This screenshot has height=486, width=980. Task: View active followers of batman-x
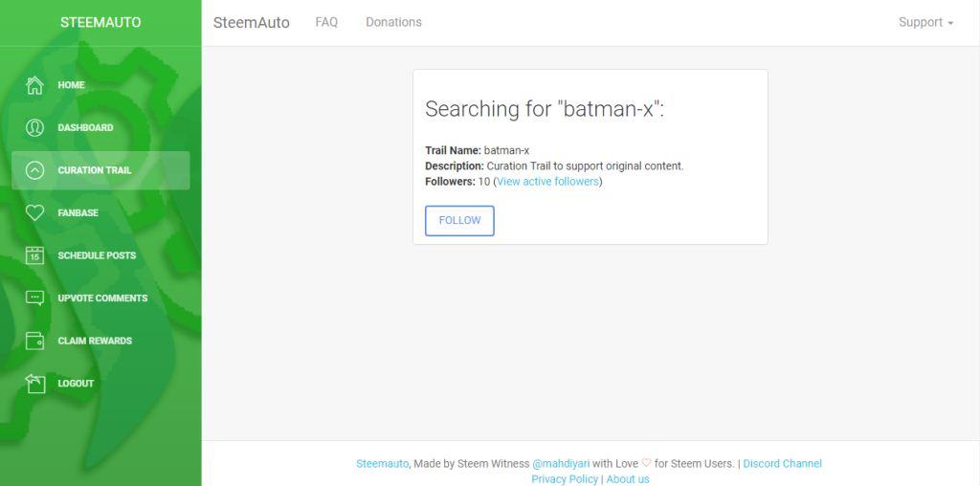(x=548, y=182)
